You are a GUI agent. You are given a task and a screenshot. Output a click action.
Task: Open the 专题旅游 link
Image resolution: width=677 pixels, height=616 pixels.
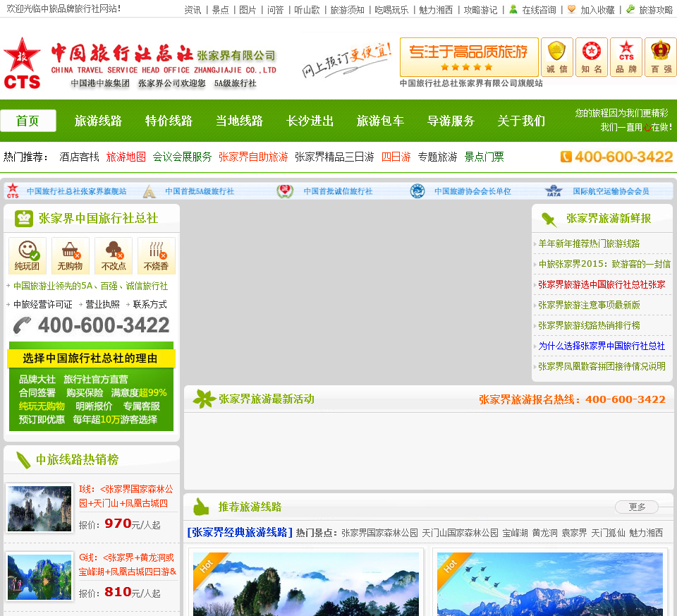[437, 157]
